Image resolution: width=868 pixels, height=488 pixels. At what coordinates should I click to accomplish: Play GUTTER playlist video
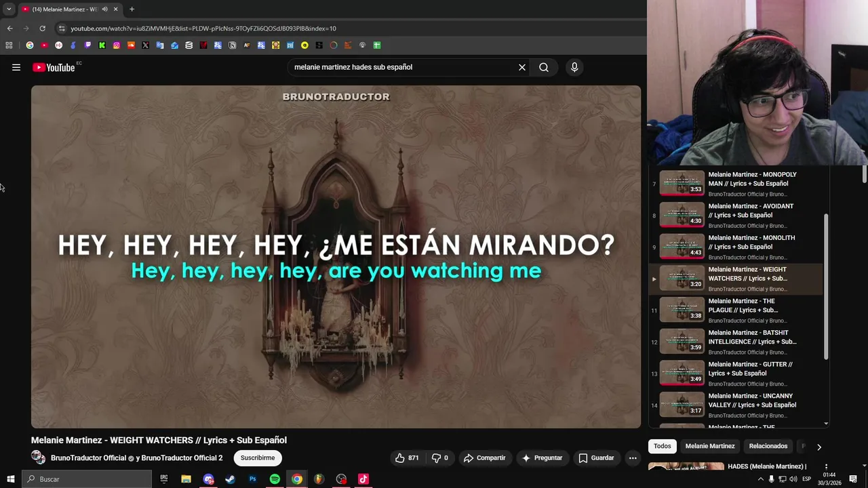pos(736,373)
